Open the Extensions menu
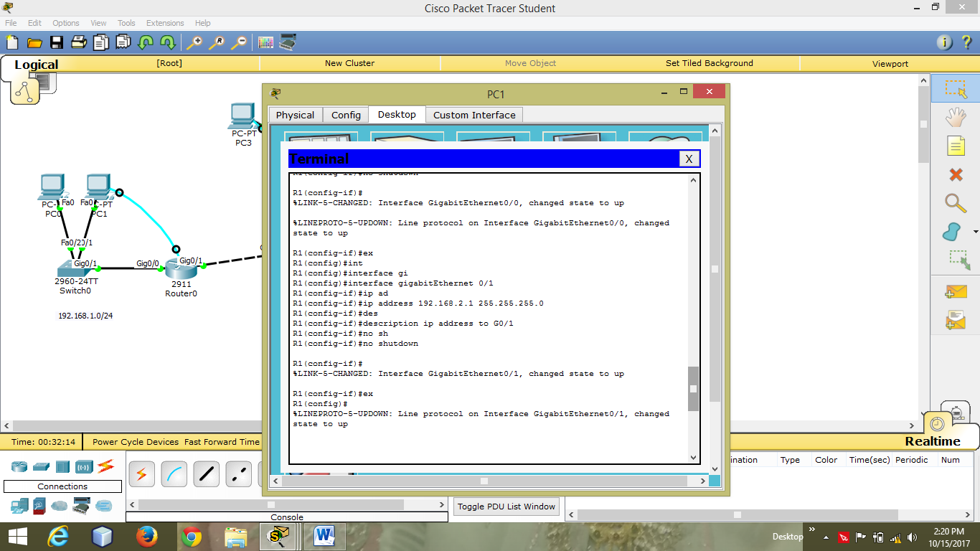The width and height of the screenshot is (980, 551). (165, 23)
